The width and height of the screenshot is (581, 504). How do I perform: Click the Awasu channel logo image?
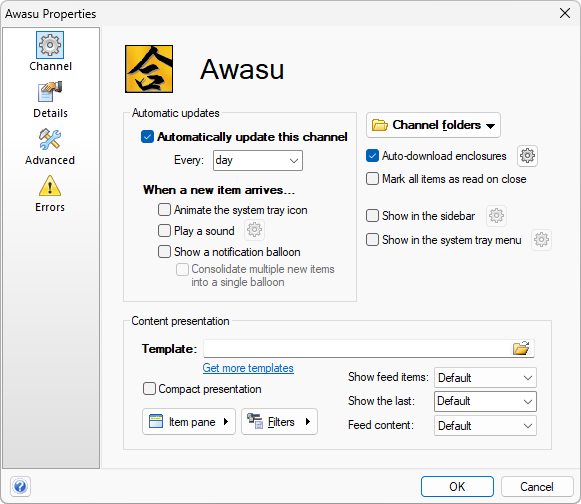coord(149,69)
